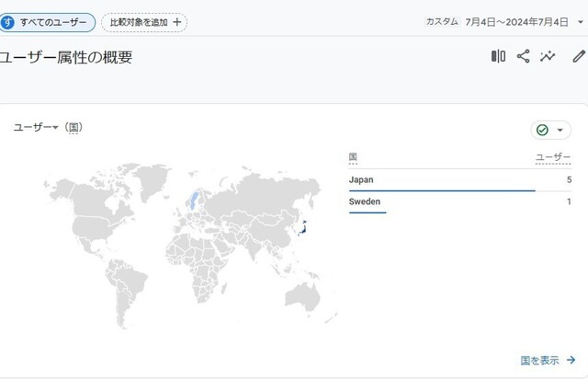This screenshot has width=588, height=379.
Task: Click the arrow next to 国を表示
Action: click(571, 361)
